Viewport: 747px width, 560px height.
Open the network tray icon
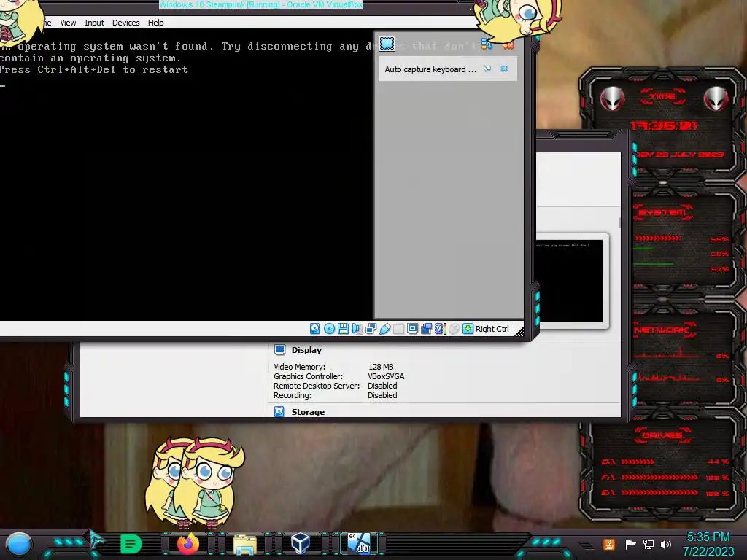coord(649,544)
